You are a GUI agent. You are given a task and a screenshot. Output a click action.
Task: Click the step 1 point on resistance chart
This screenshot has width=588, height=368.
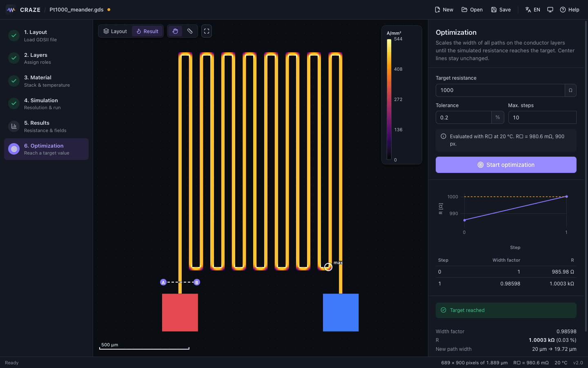tap(566, 197)
